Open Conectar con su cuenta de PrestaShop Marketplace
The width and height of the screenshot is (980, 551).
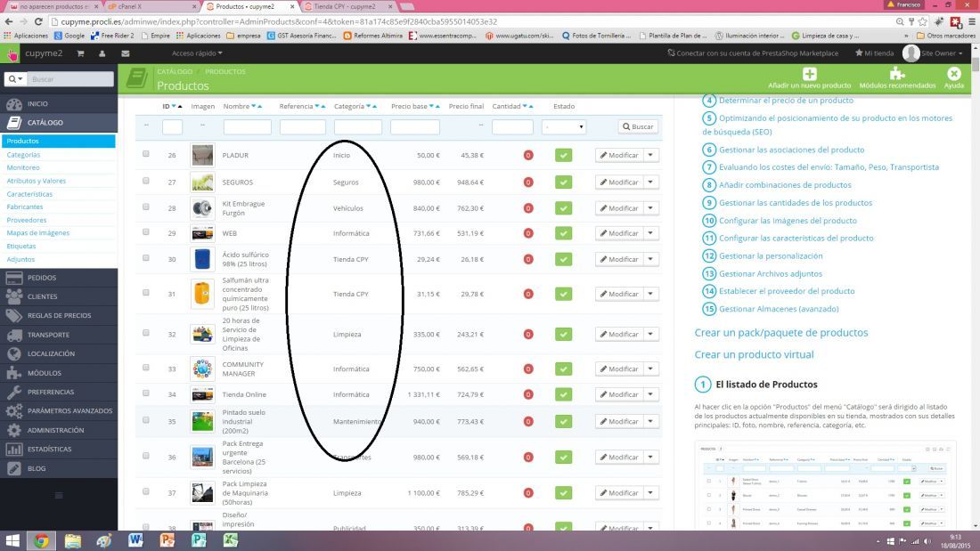pos(753,53)
